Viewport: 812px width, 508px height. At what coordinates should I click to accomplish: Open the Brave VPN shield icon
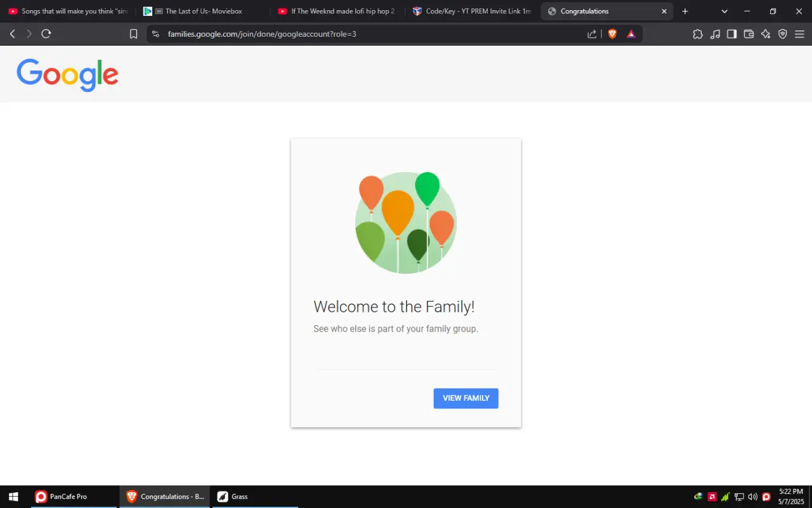tap(783, 34)
